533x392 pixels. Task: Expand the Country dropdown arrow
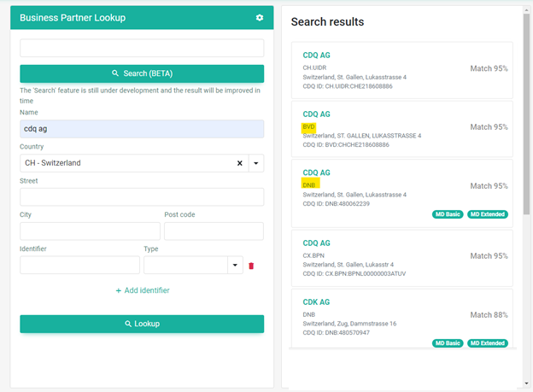click(x=256, y=163)
